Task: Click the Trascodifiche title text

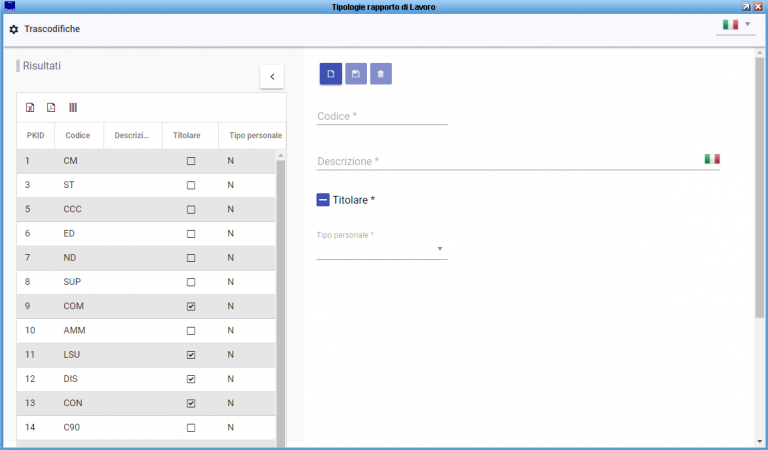Action: pyautogui.click(x=52, y=29)
